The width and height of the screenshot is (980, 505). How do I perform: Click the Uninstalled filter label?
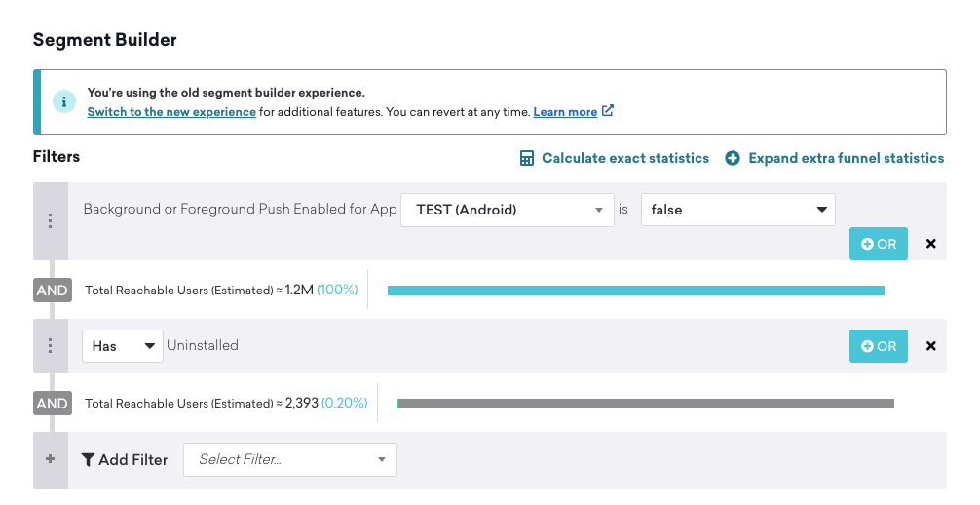(203, 345)
